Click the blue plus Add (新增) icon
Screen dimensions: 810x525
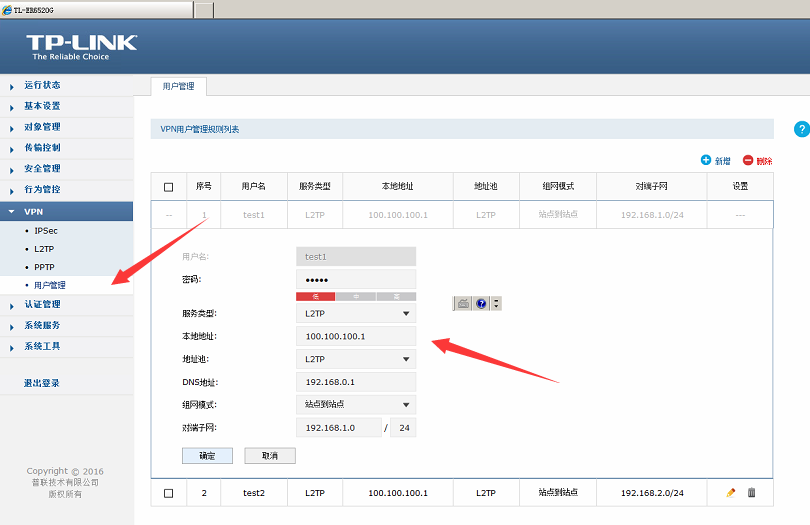click(706, 160)
